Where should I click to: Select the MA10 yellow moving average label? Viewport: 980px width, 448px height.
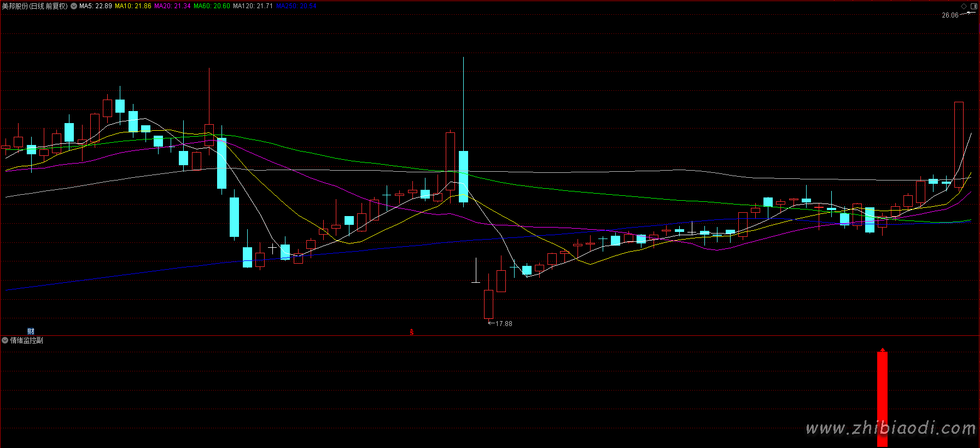(x=133, y=6)
